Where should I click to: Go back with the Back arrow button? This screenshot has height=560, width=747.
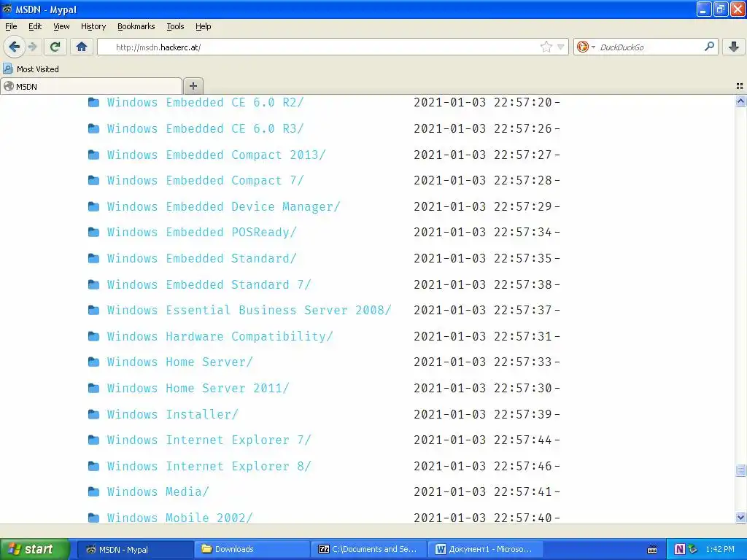[14, 47]
